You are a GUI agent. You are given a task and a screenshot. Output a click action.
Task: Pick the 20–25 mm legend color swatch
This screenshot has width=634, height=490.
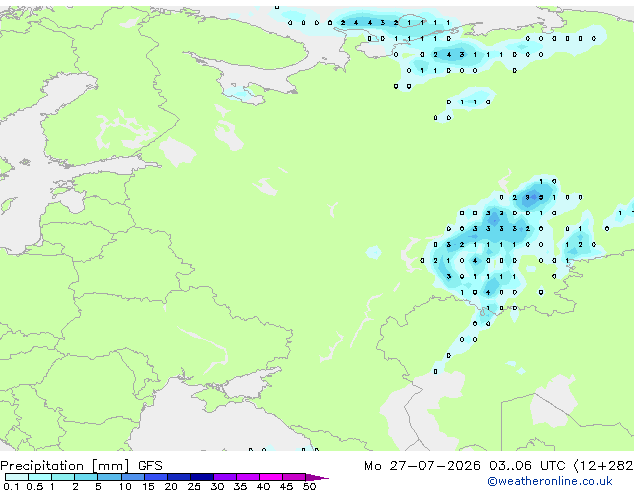pos(178,477)
